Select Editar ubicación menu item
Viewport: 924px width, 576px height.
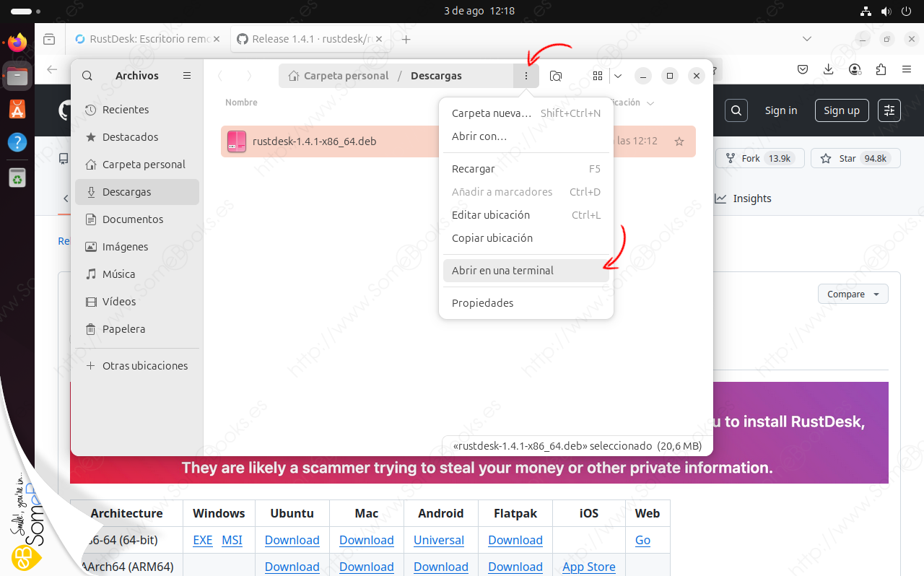[526, 215]
